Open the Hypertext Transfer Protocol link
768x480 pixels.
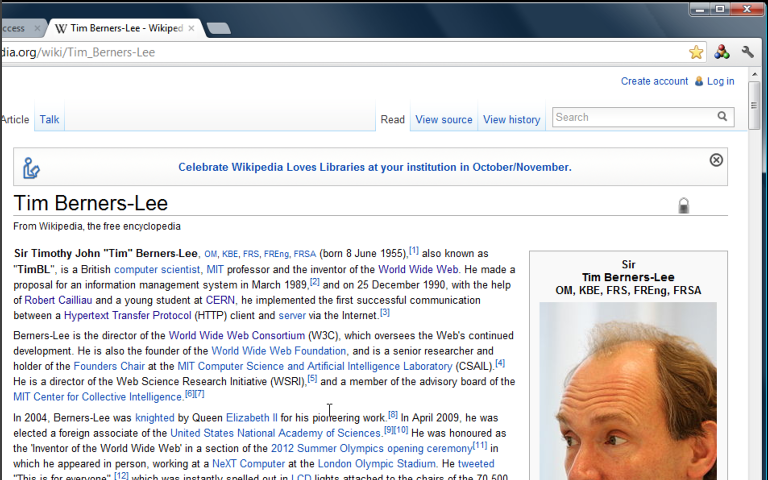[127, 315]
